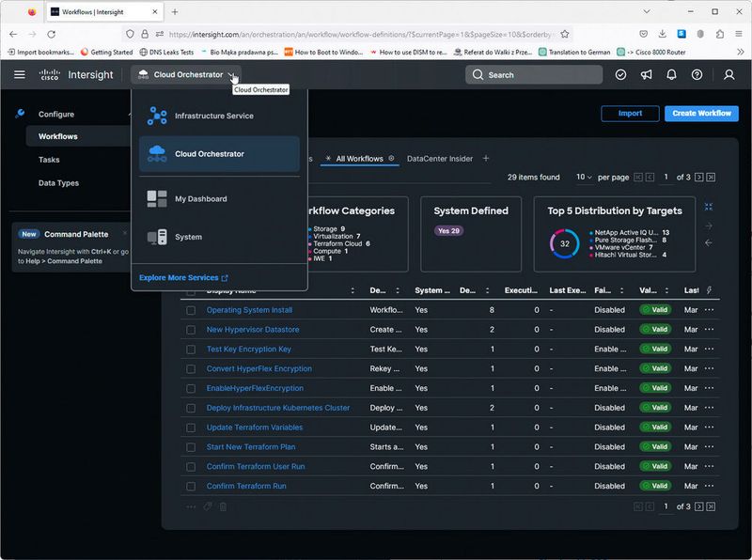Go to last page in top pagination
The image size is (752, 560).
[711, 177]
